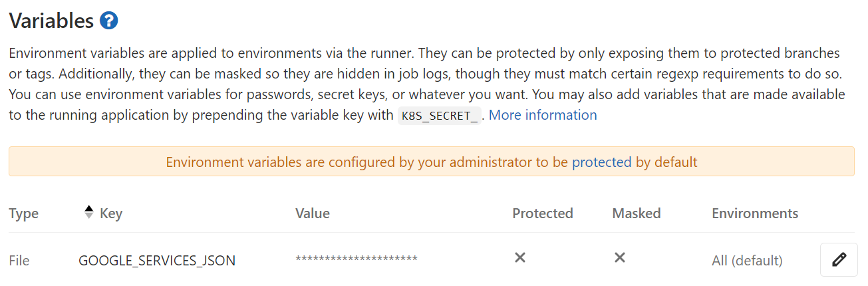Click the masked asterisks value
868x286 pixels.
pos(357,259)
